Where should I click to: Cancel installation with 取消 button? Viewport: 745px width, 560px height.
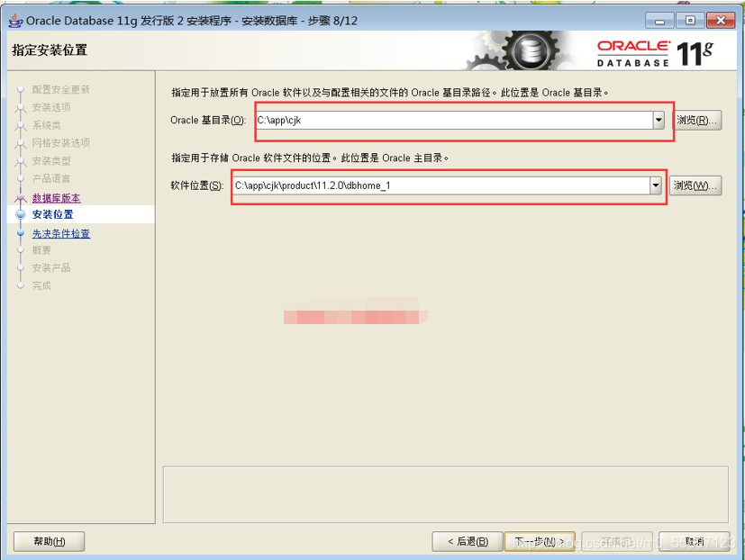pyautogui.click(x=693, y=541)
